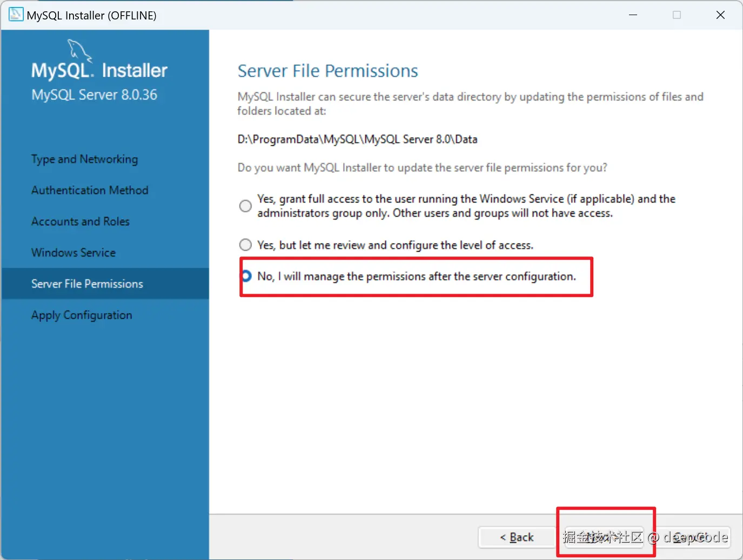Screen dimensions: 743x560
Task: Go to Type and Networking step
Action: (84, 159)
